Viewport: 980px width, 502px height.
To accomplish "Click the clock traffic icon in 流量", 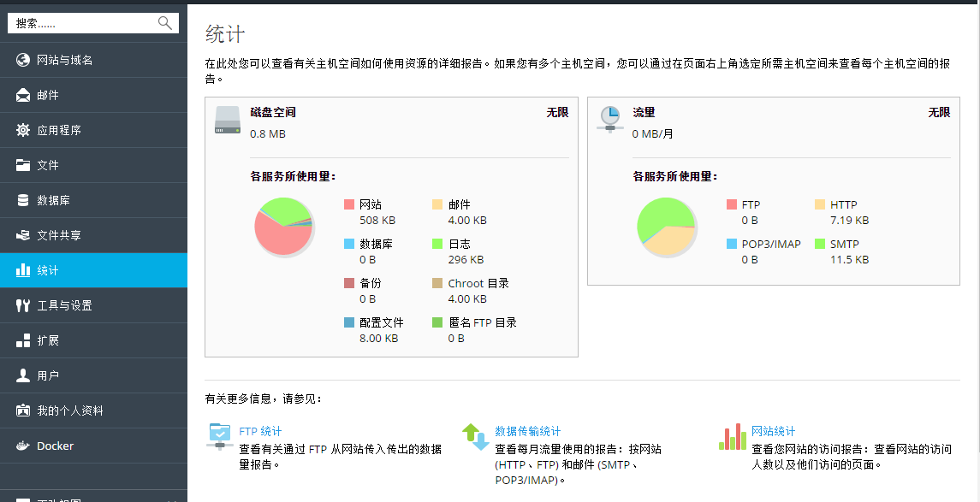I will point(609,119).
